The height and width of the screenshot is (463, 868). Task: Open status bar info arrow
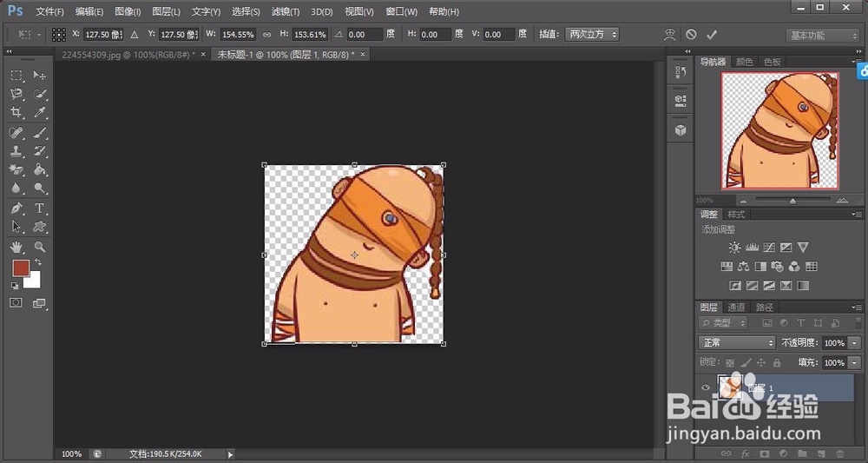[230, 454]
